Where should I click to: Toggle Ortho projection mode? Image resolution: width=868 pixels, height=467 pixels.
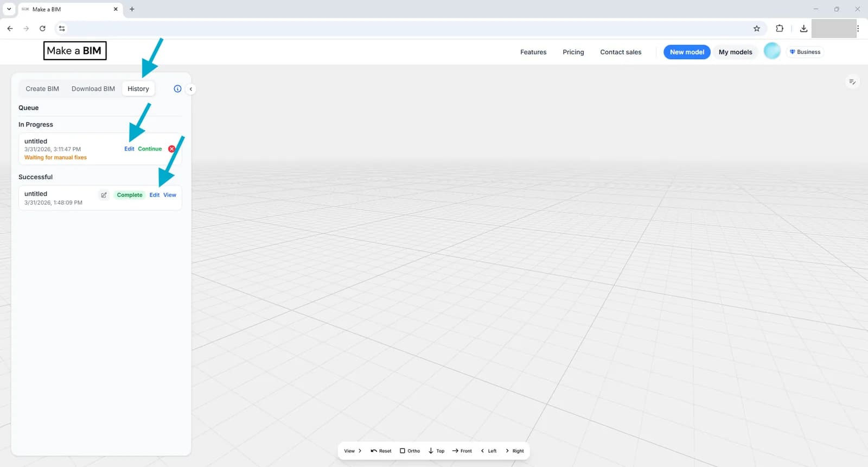410,451
